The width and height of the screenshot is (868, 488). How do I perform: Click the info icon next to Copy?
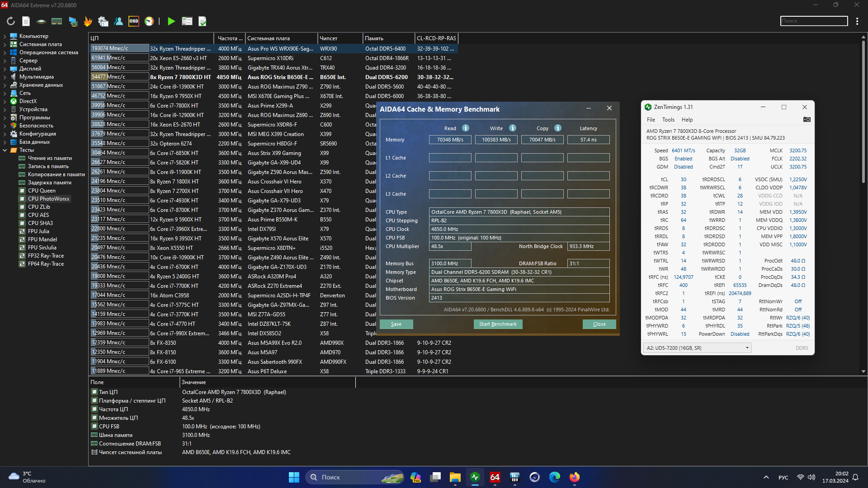point(558,128)
